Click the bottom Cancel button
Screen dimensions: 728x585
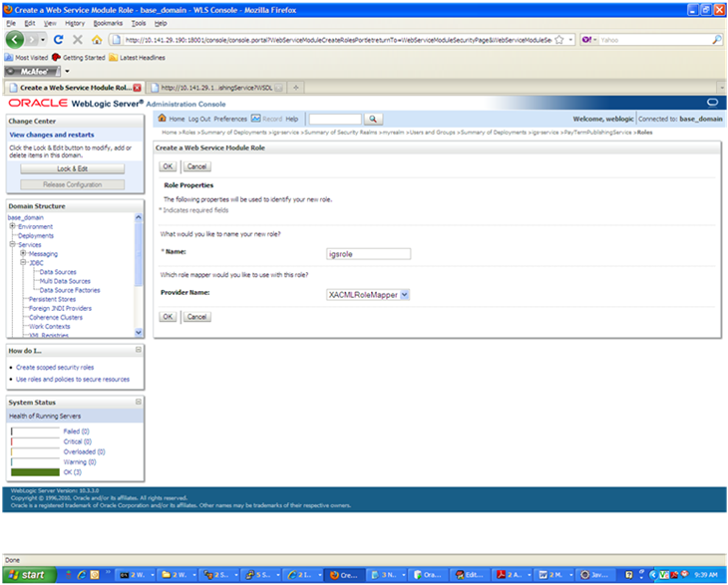coord(196,317)
